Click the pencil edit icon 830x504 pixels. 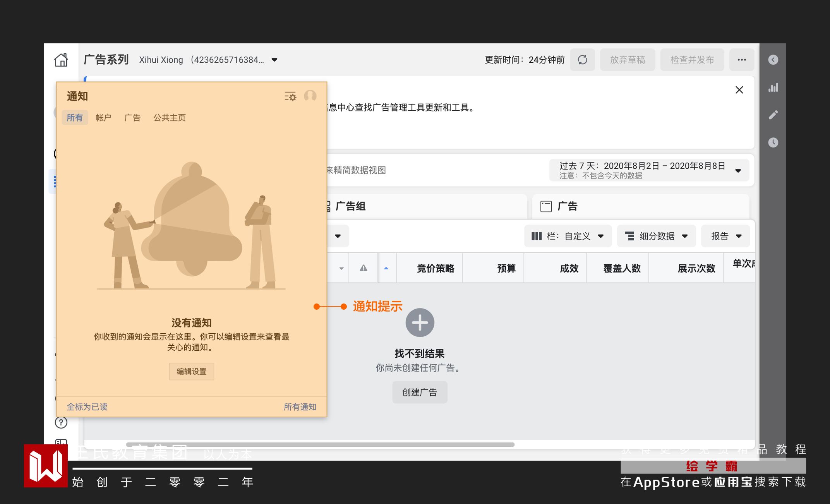[773, 115]
